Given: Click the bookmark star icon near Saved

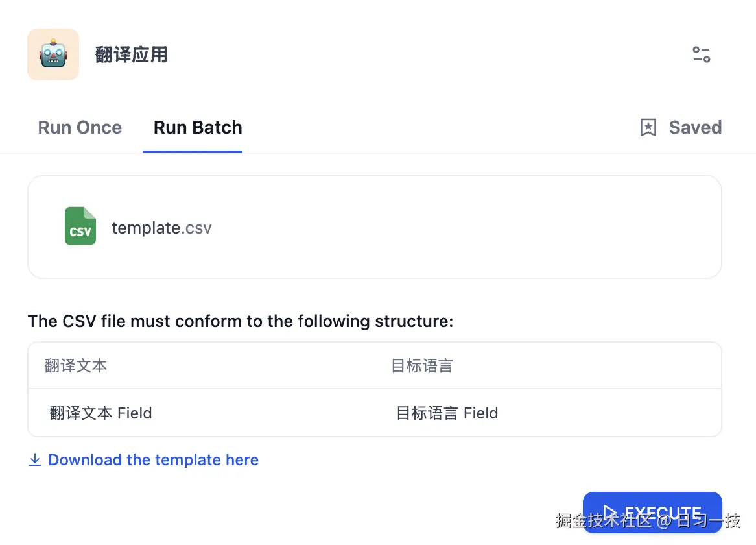Looking at the screenshot, I should pos(648,127).
